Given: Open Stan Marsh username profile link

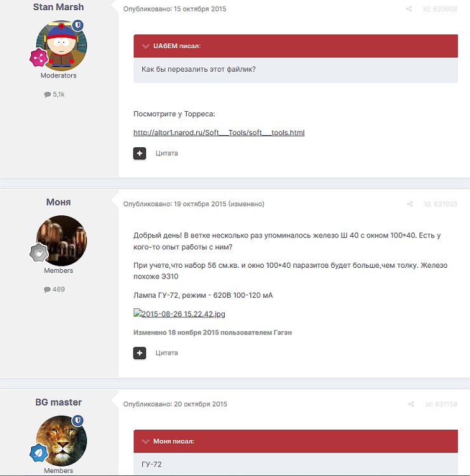Looking at the screenshot, I should point(58,7).
